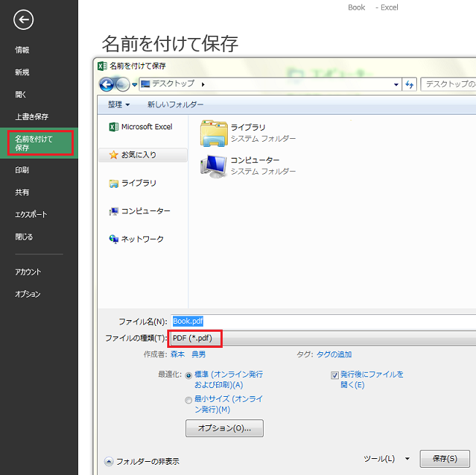Open the 共有 backstage page

coord(22,192)
